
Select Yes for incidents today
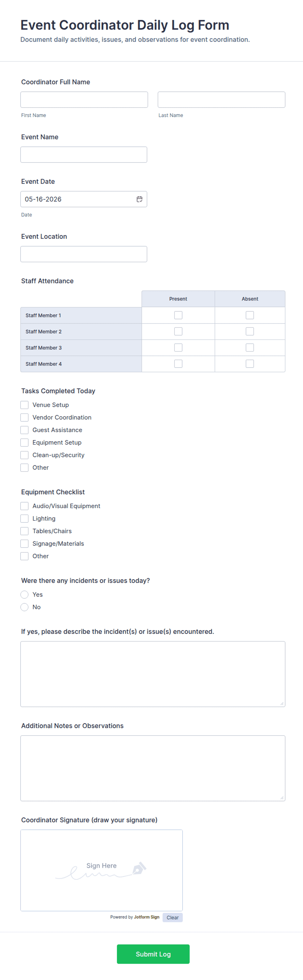coord(24,595)
